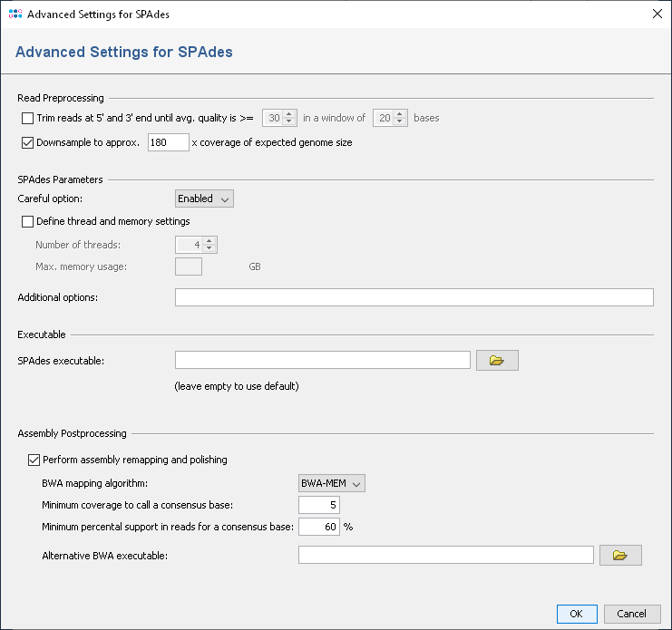Browse for SPAdes executable with folder icon
The height and width of the screenshot is (630, 672).
pyautogui.click(x=496, y=361)
